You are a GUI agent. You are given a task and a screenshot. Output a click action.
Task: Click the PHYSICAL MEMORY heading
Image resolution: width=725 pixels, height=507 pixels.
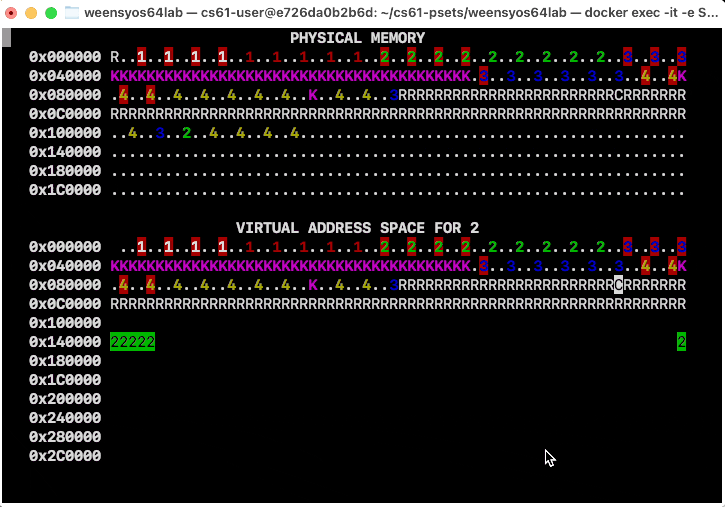(357, 38)
